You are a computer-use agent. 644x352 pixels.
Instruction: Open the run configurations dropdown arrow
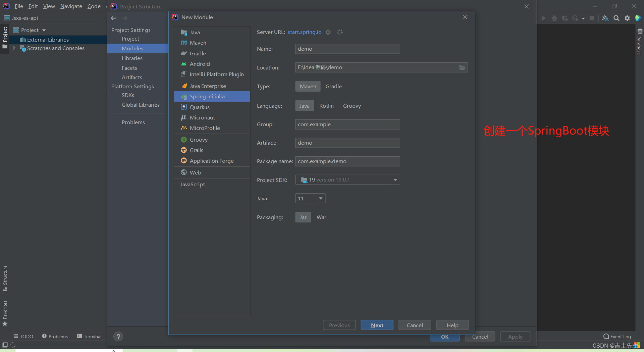click(583, 18)
